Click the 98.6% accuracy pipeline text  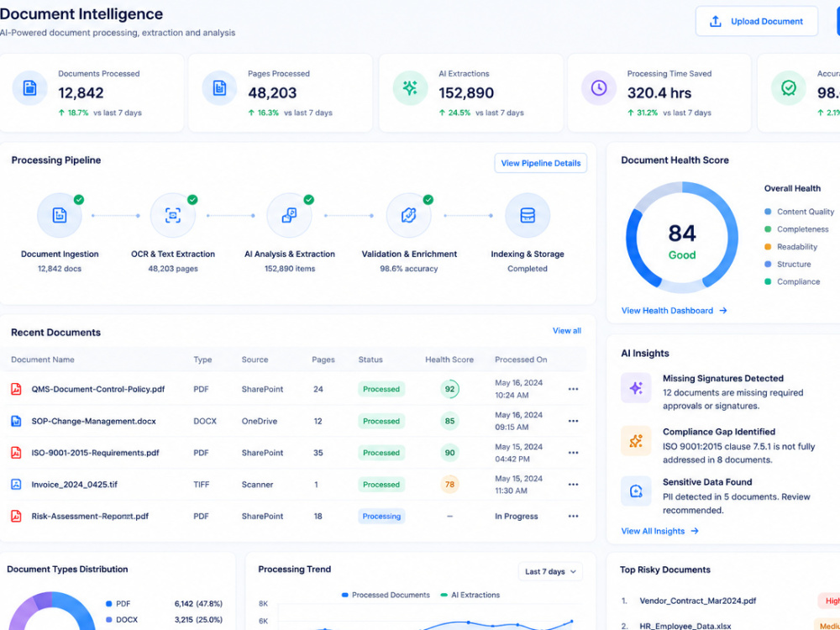coord(409,269)
